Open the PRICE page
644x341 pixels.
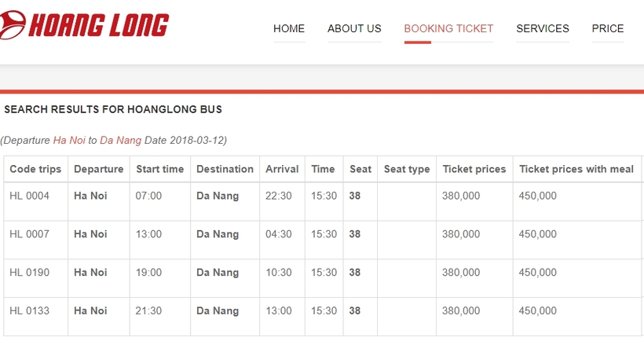tap(608, 28)
